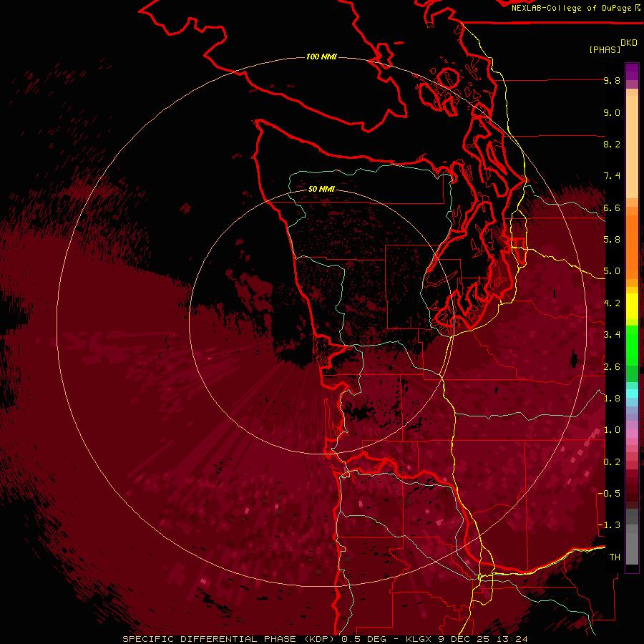The image size is (644, 644).
Task: Click the 2.6 value on the color scale
Action: point(612,367)
